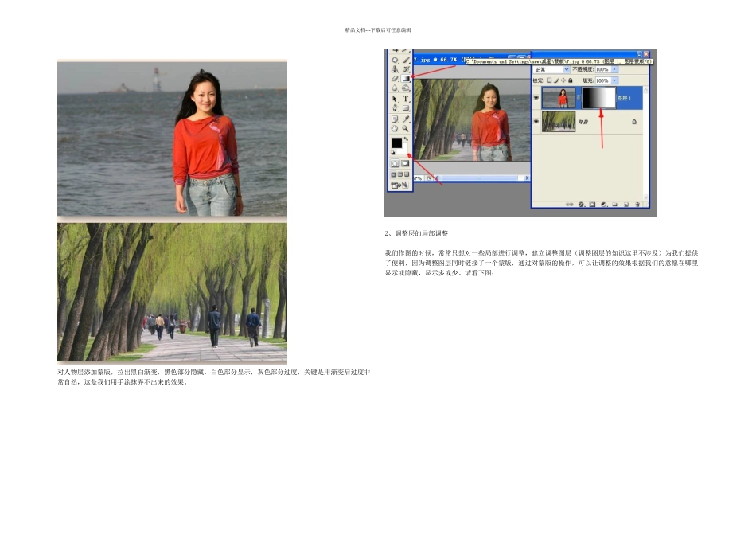Open the opacity (不透明度) slider arrow
The height and width of the screenshot is (535, 756).
(614, 69)
